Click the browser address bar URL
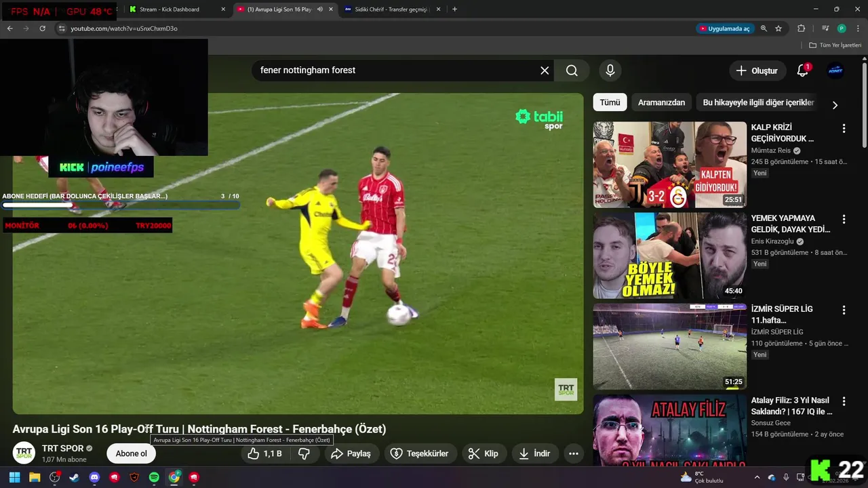The image size is (868, 488). coord(124,28)
